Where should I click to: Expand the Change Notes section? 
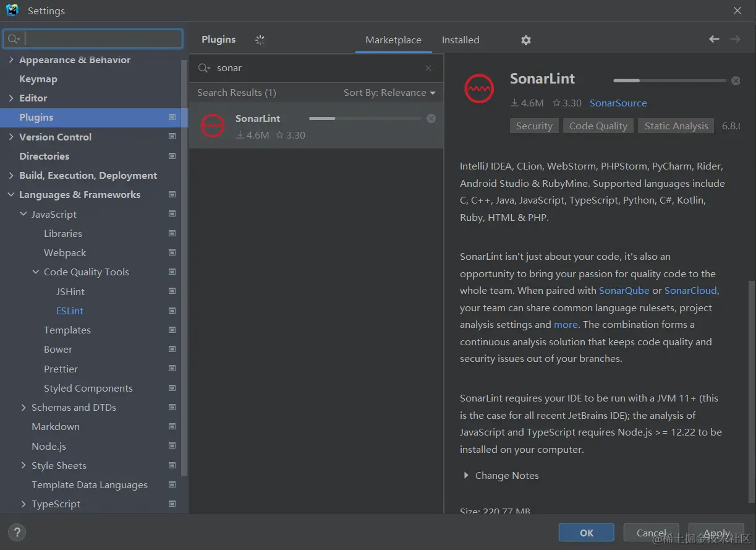click(467, 476)
